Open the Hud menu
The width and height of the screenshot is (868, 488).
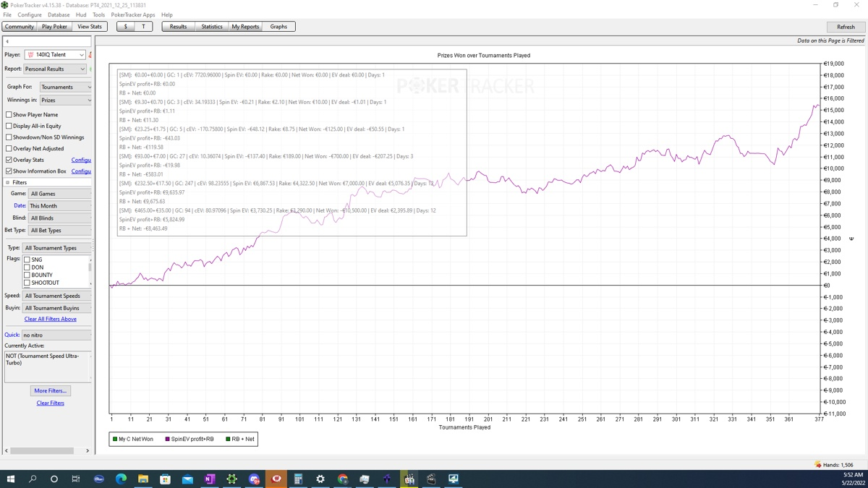pyautogui.click(x=81, y=14)
